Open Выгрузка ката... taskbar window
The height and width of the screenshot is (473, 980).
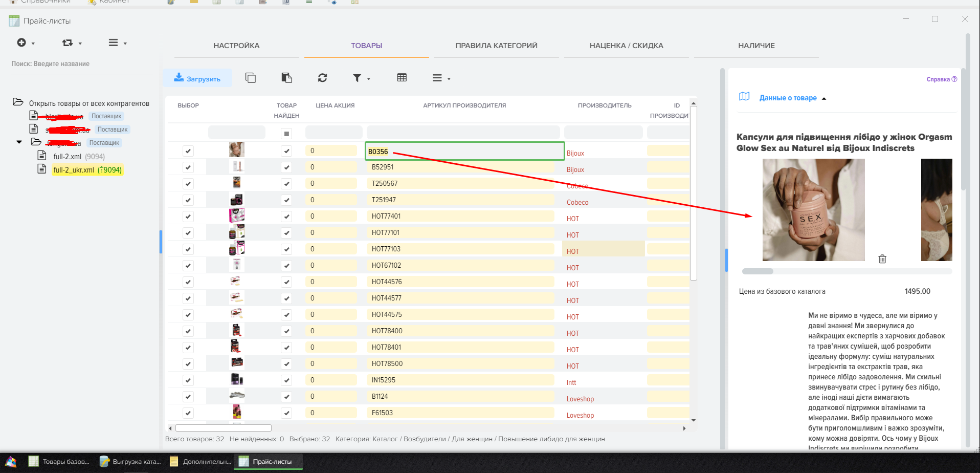(130, 461)
